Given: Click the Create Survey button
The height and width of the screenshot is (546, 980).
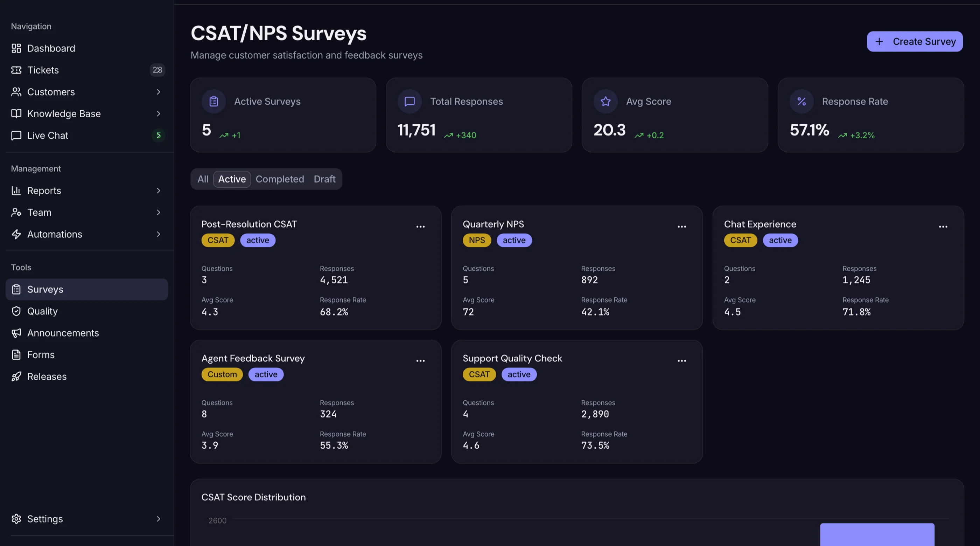Looking at the screenshot, I should [915, 41].
